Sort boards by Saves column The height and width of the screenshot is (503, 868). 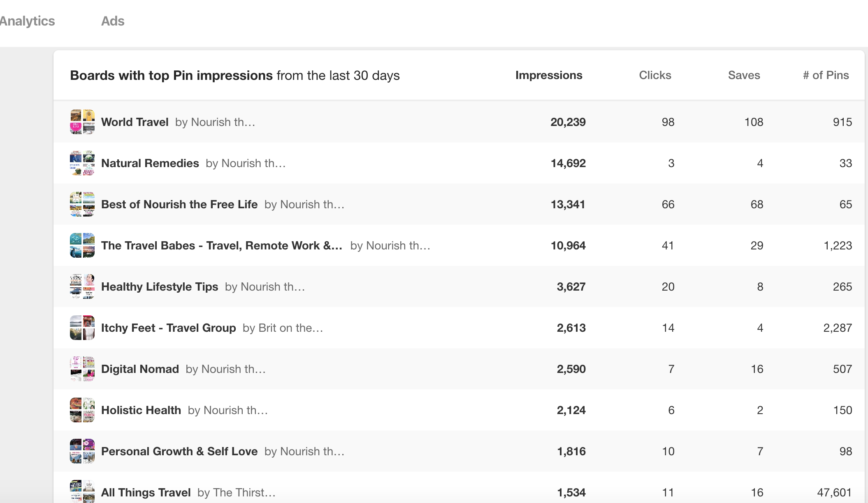[744, 75]
